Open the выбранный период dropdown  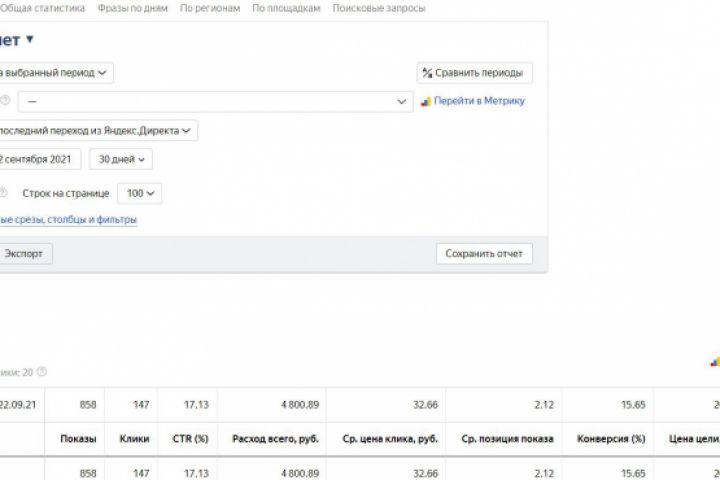click(x=56, y=73)
